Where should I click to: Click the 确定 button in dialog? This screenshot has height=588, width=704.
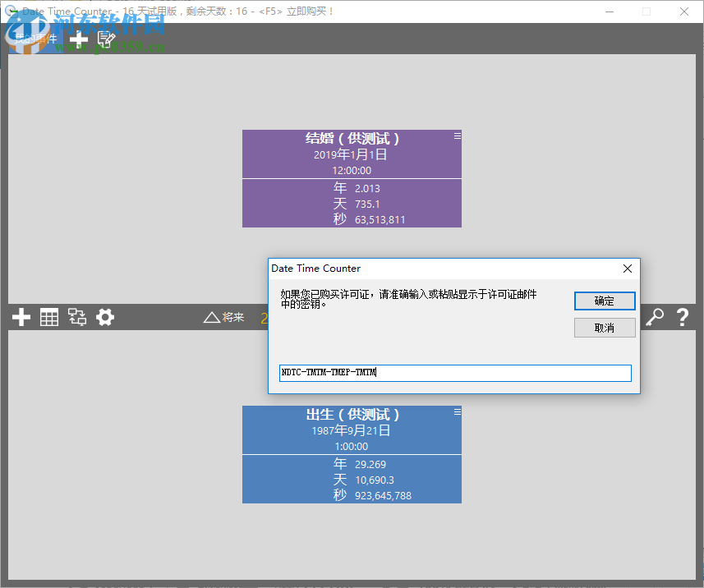coord(605,301)
